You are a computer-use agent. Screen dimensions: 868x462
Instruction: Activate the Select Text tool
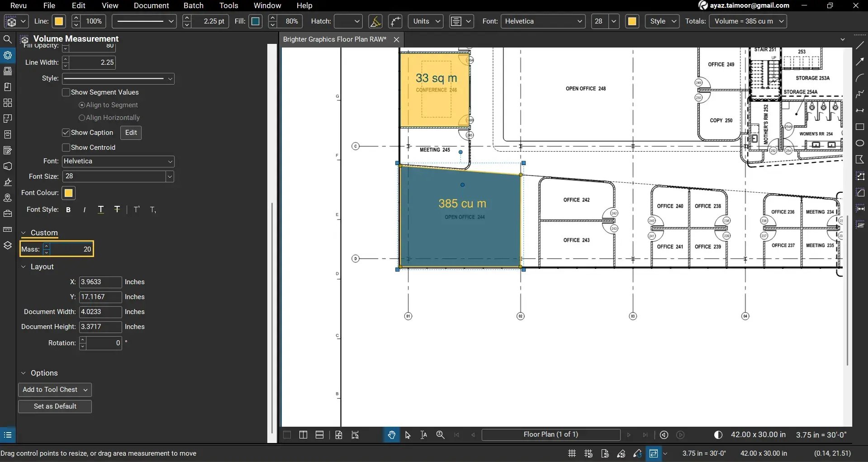pyautogui.click(x=423, y=434)
